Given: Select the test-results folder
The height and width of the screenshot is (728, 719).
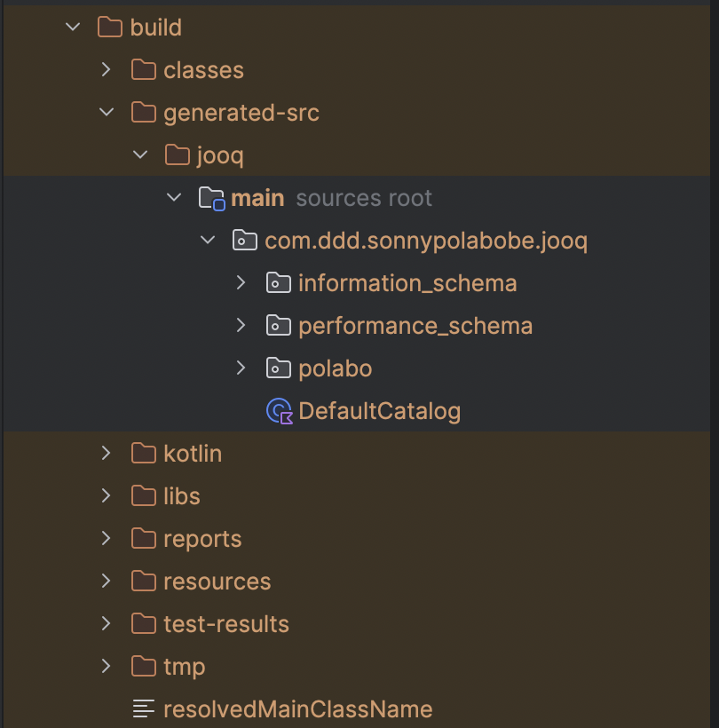Looking at the screenshot, I should tap(225, 623).
